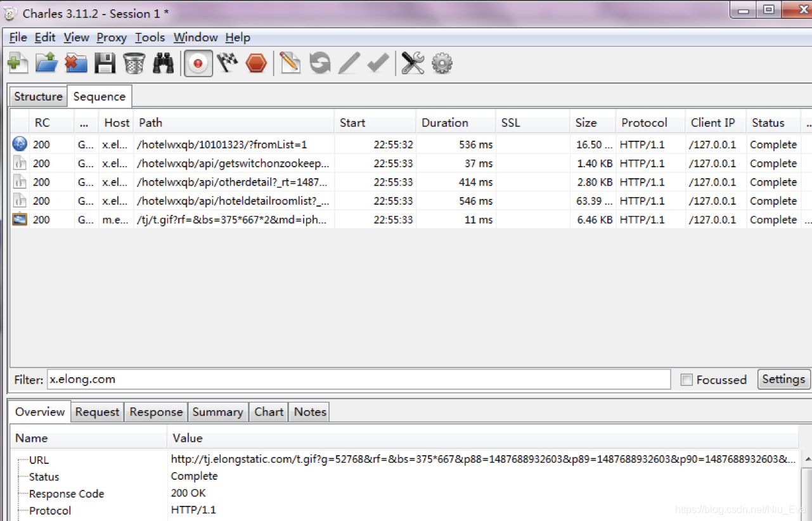Click the New Session toolbar icon
This screenshot has height=521, width=812.
click(x=18, y=63)
